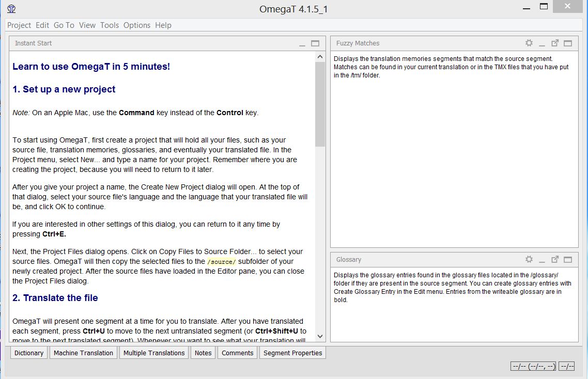Close the OmegaT window
The image size is (588, 379).
click(x=568, y=6)
